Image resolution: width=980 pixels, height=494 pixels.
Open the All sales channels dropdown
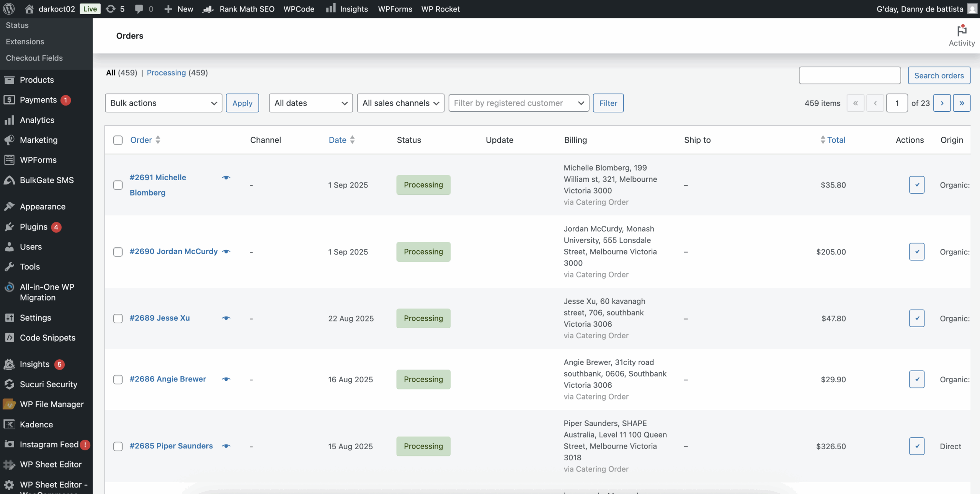[x=400, y=103]
